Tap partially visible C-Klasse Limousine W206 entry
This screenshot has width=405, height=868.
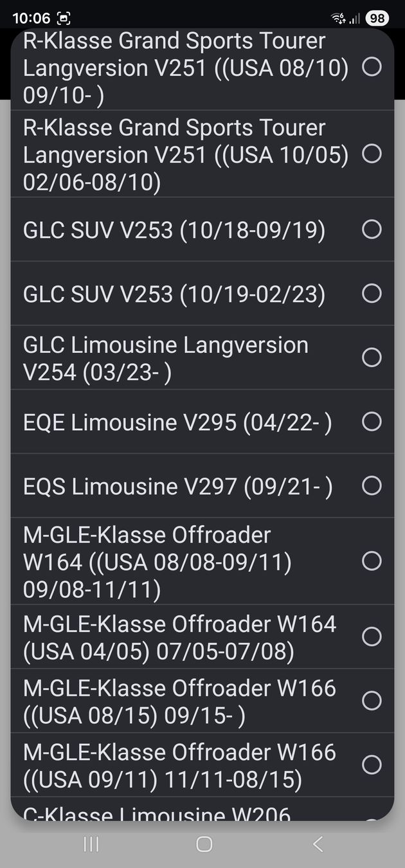click(157, 813)
